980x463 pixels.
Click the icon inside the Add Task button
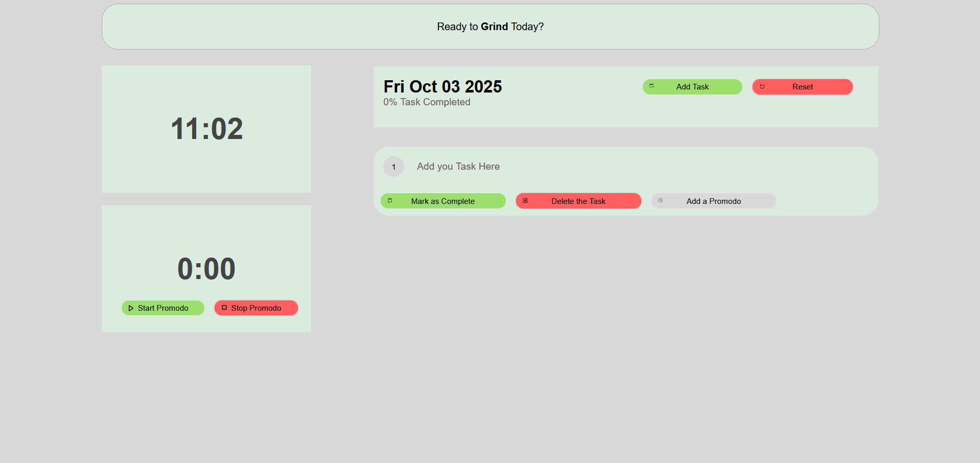click(x=651, y=86)
